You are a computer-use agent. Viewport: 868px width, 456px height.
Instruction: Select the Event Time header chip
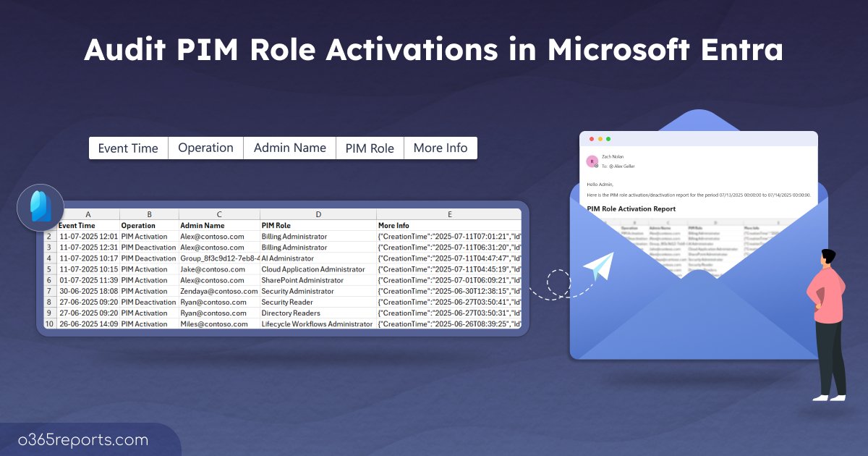pyautogui.click(x=127, y=148)
